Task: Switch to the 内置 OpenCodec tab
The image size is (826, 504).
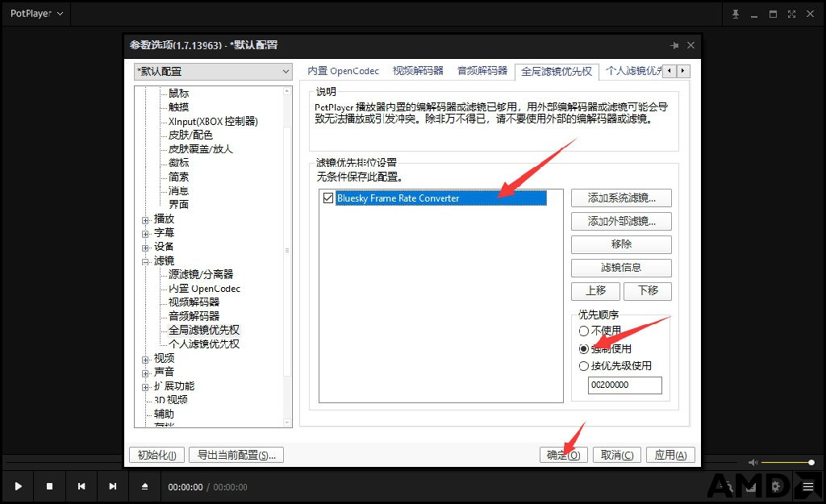Action: pos(343,71)
